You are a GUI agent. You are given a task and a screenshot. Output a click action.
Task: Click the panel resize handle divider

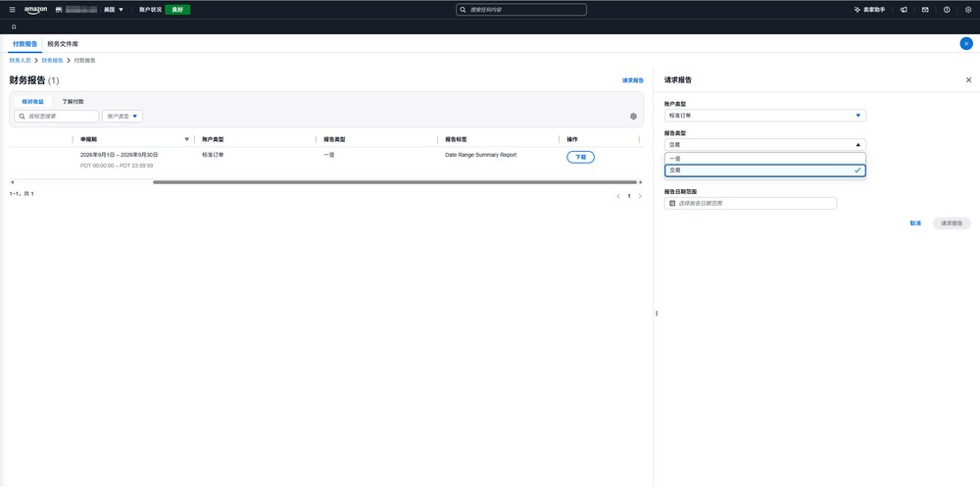[x=657, y=314]
